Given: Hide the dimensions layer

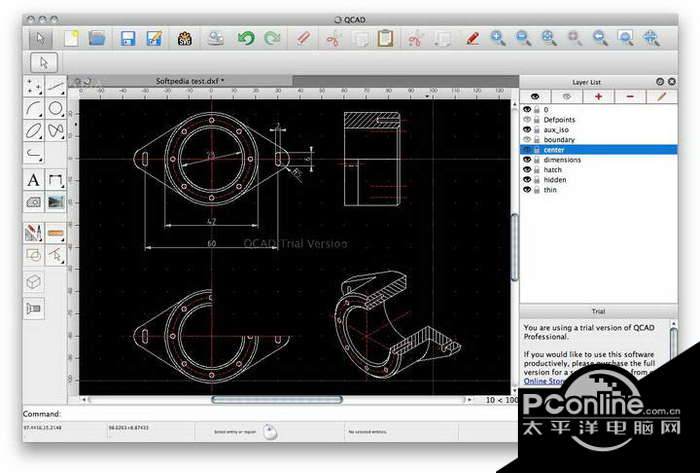Looking at the screenshot, I should [527, 160].
